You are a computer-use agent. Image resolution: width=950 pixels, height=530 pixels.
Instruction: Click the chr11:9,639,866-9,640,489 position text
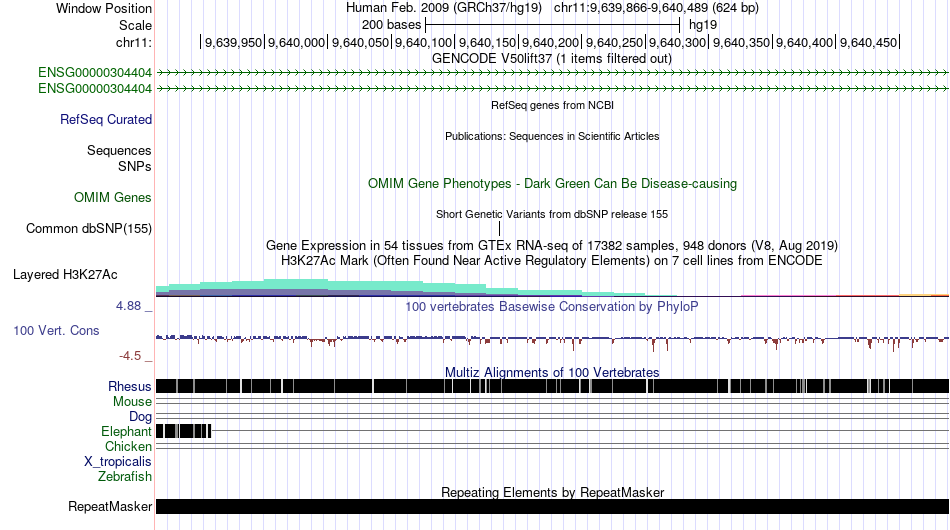click(x=656, y=8)
